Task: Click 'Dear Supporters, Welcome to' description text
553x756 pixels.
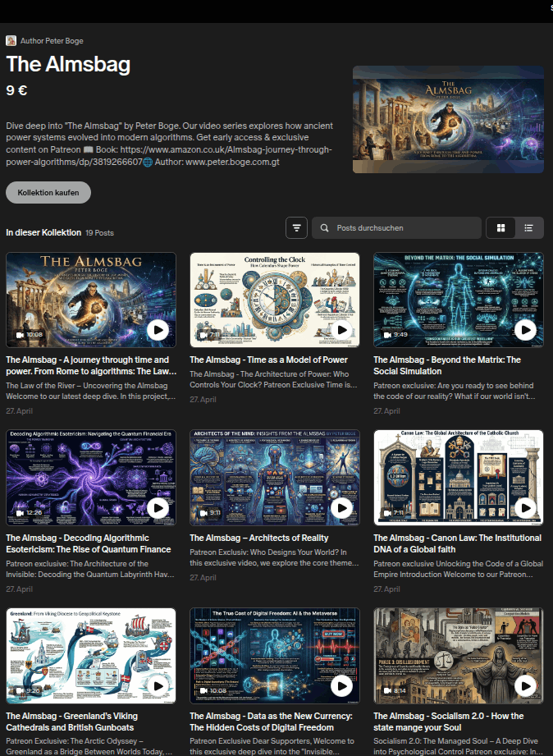Action: 272,746
